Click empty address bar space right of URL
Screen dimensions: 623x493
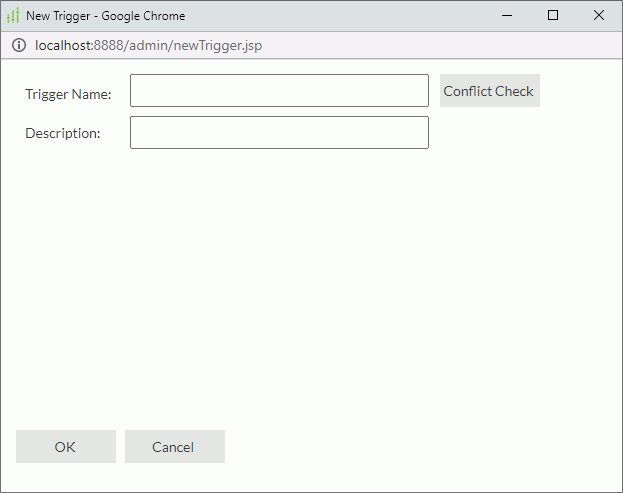(440, 46)
